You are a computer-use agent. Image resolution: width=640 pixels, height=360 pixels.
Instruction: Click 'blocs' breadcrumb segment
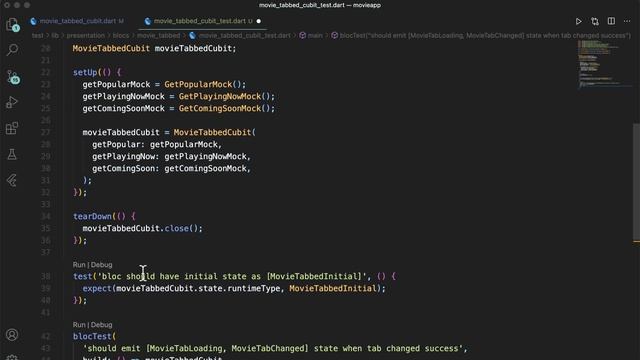click(x=121, y=36)
